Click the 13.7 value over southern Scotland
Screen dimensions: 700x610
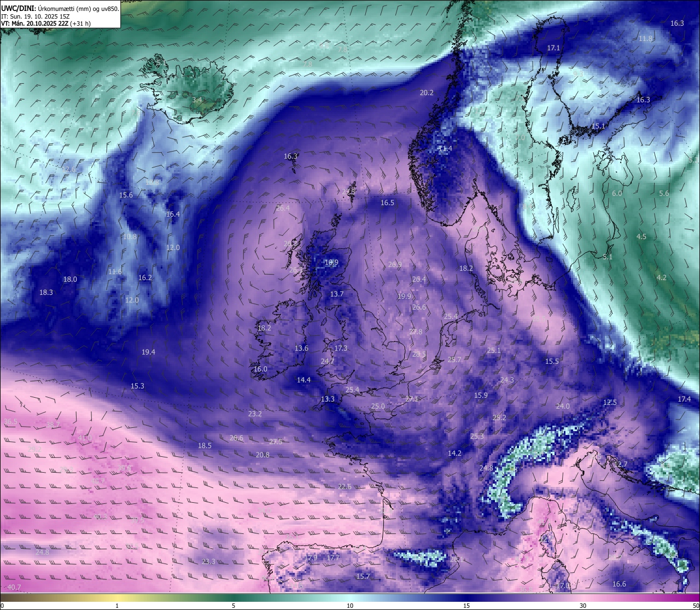click(x=337, y=294)
